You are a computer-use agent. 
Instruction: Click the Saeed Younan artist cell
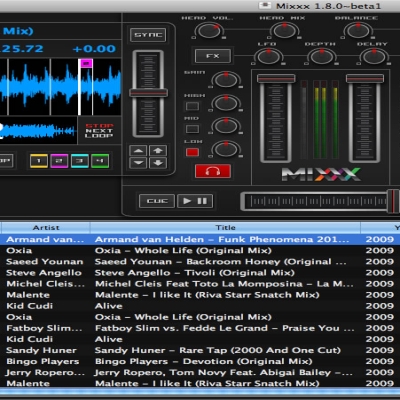click(x=45, y=262)
